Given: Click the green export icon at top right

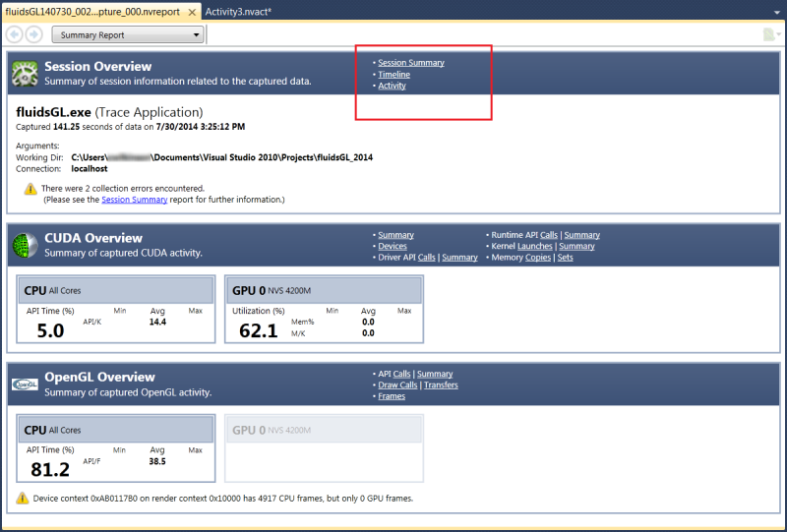Looking at the screenshot, I should [769, 34].
